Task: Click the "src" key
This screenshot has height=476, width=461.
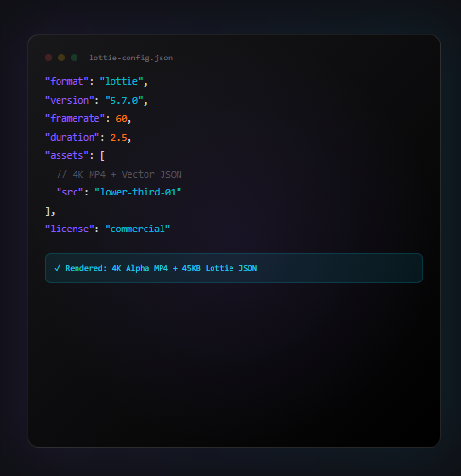Action: [x=70, y=192]
